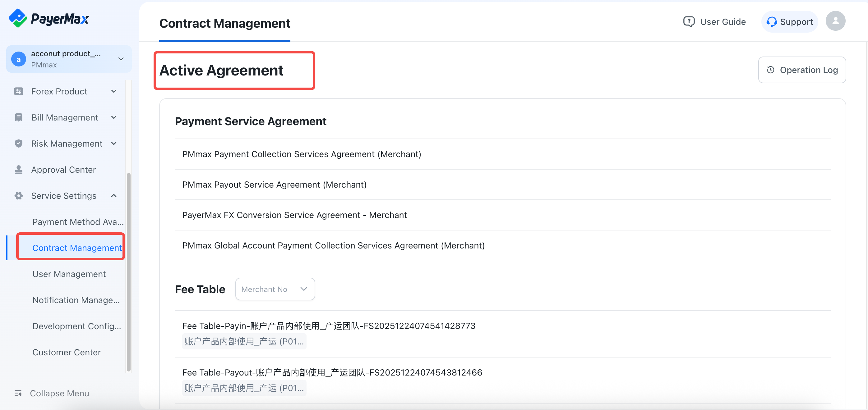
Task: Open Customer Center submenu item
Action: (x=67, y=352)
